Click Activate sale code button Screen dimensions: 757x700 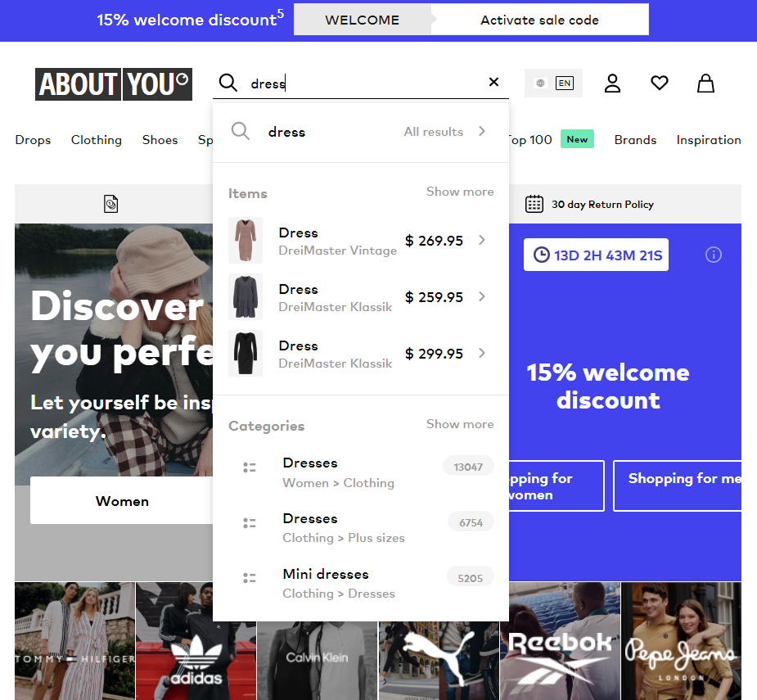[540, 20]
